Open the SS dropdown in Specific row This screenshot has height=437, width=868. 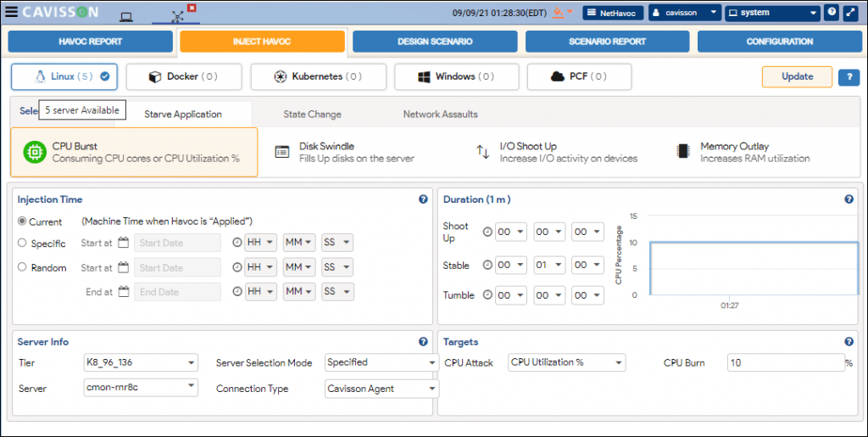[337, 243]
